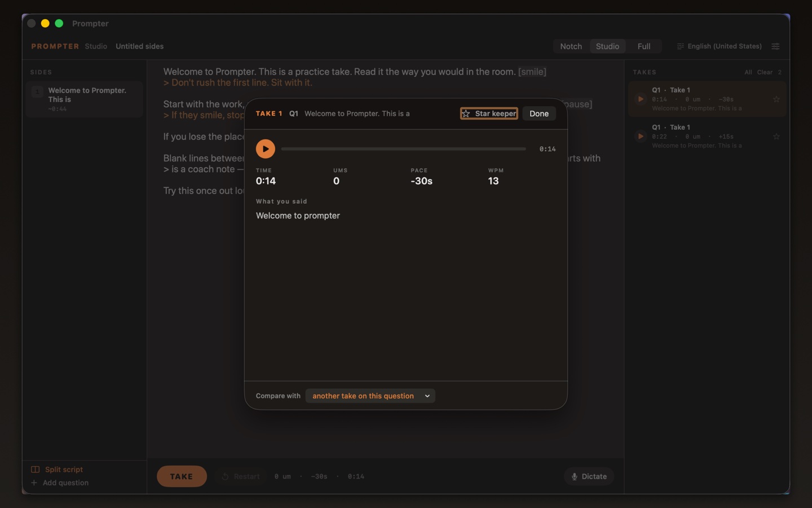The width and height of the screenshot is (812, 508).
Task: Click the '+15s' pace on the 0:22 take
Action: [726, 137]
